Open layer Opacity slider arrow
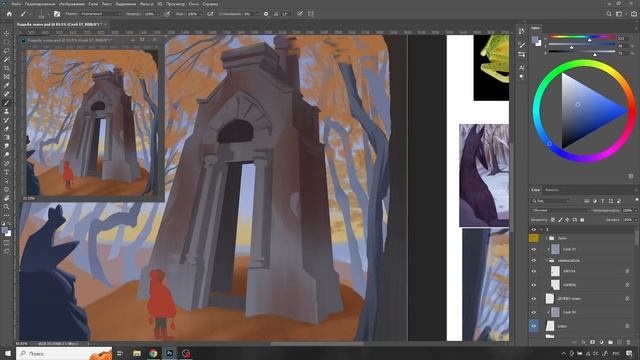The image size is (640, 360). [636, 210]
